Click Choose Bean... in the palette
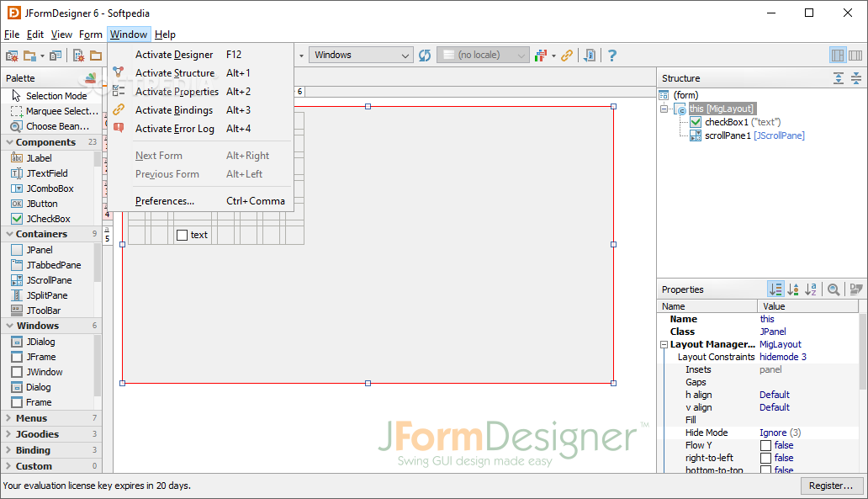The width and height of the screenshot is (868, 499). tap(50, 126)
